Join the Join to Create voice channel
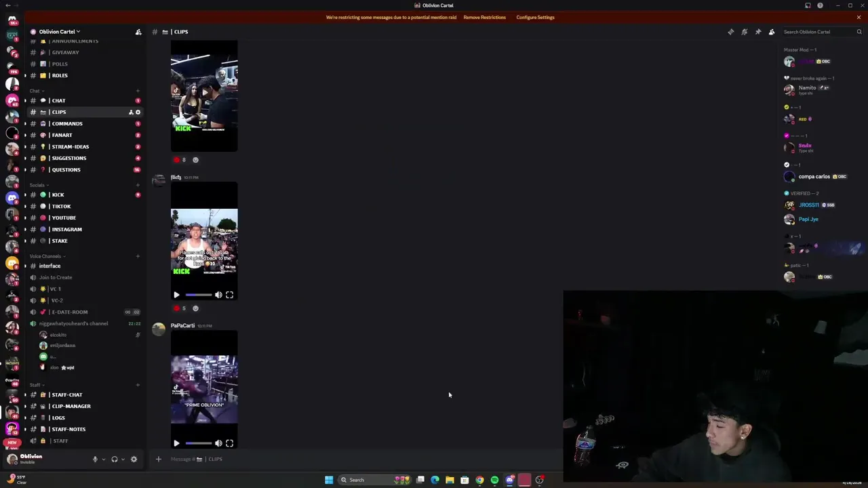 tap(85, 277)
